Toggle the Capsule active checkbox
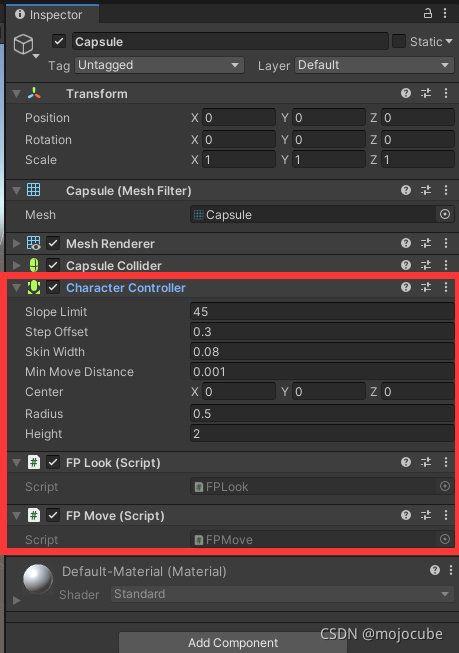The image size is (459, 653). tap(59, 41)
